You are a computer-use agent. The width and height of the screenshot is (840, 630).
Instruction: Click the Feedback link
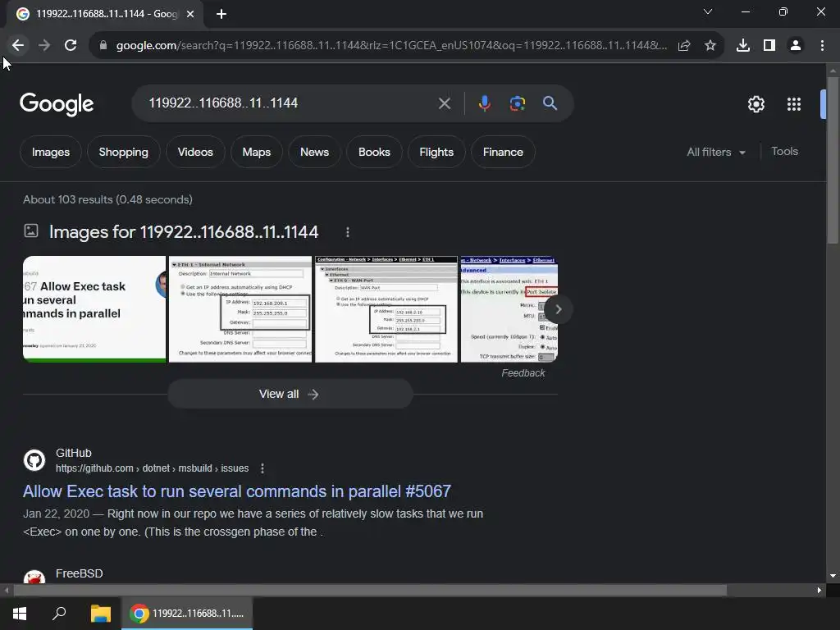523,373
